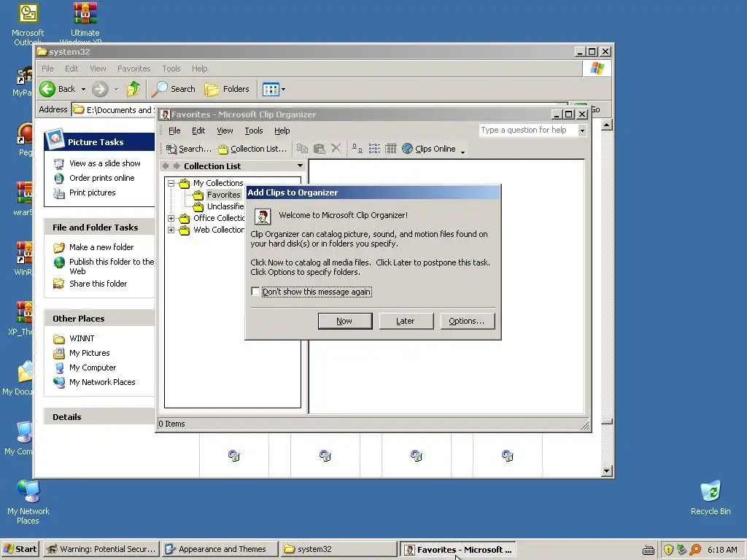This screenshot has height=560, width=747.
Task: Open the Back button history dropdown in system32
Action: coord(83,89)
